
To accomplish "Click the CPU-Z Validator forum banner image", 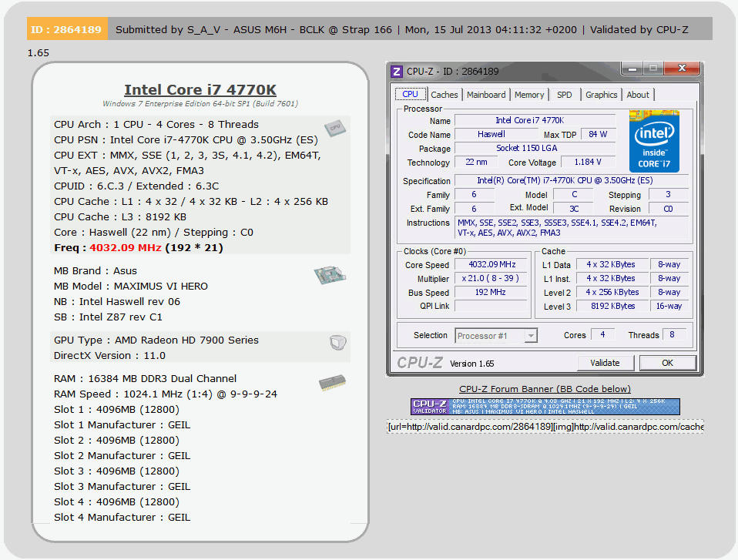I will [545, 407].
